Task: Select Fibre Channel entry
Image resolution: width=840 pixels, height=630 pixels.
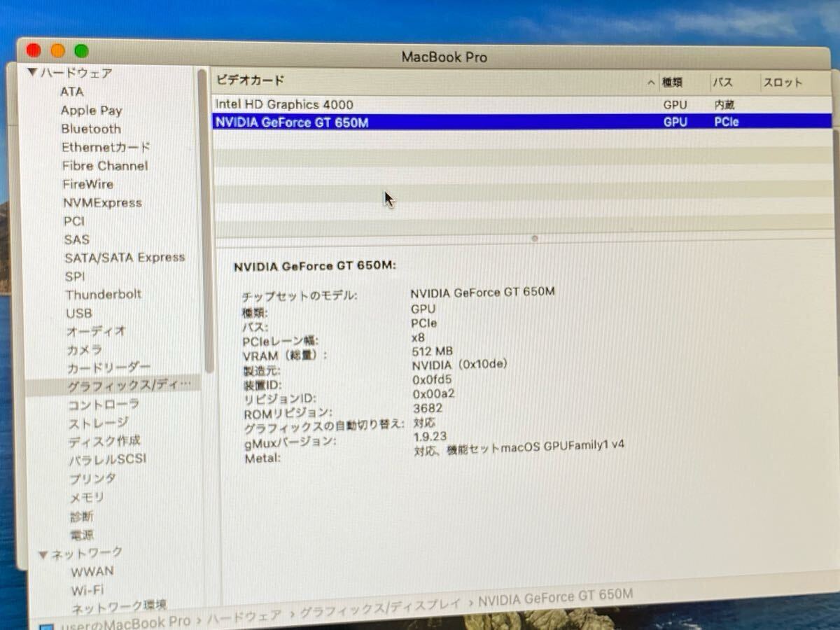Action: 105,166
